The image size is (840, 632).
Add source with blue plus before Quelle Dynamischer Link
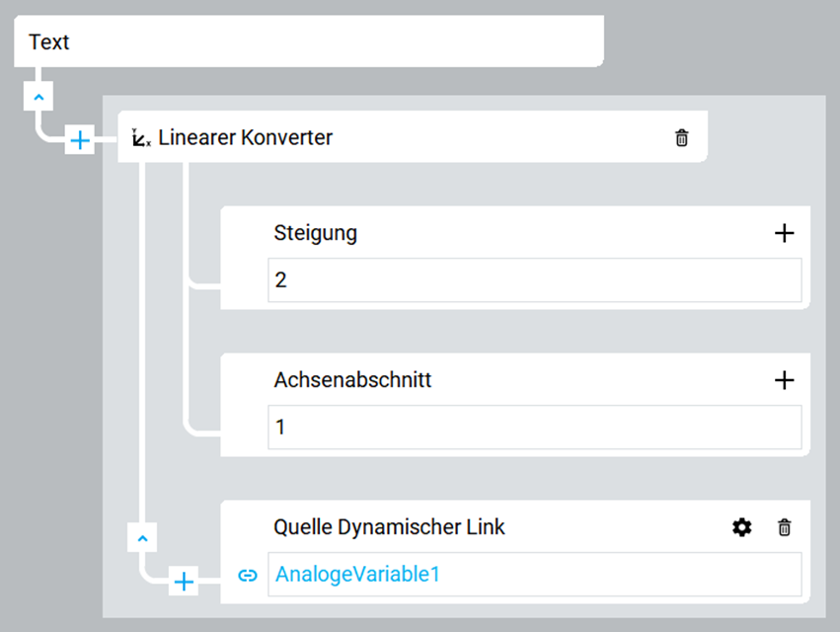coord(184,581)
